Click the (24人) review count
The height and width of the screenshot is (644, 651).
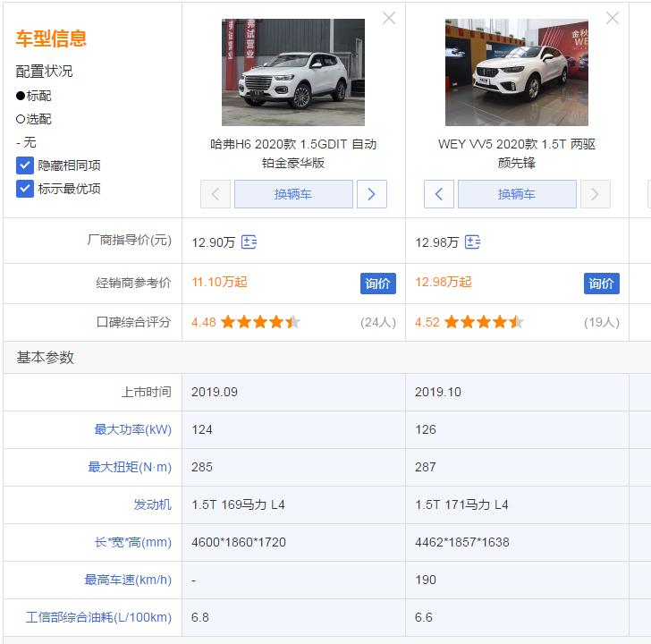[x=377, y=323]
